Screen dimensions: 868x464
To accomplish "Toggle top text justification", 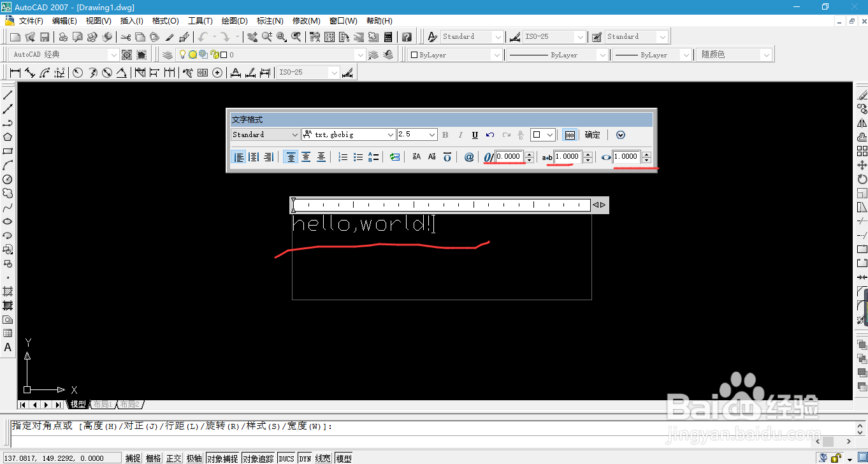I will 291,157.
